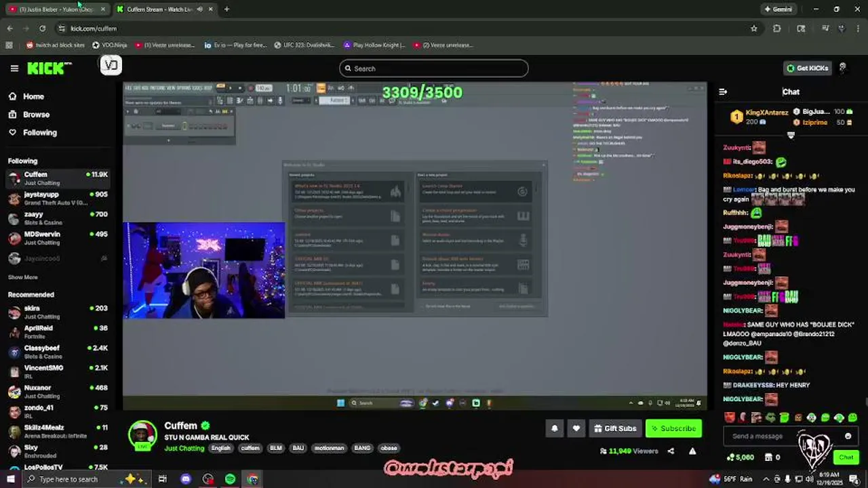Open AprilReid Fortnite recommended channel
Screen dimensions: 868x488
click(58, 331)
